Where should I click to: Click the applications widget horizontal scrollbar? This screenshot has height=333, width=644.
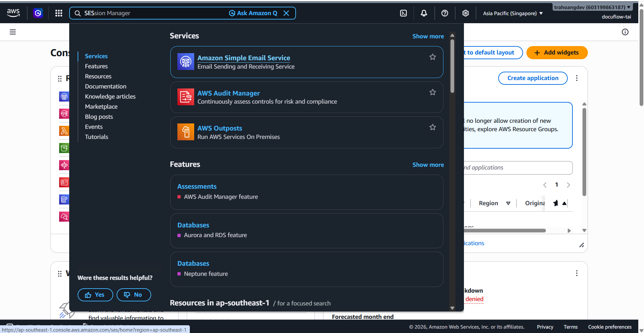(505, 231)
